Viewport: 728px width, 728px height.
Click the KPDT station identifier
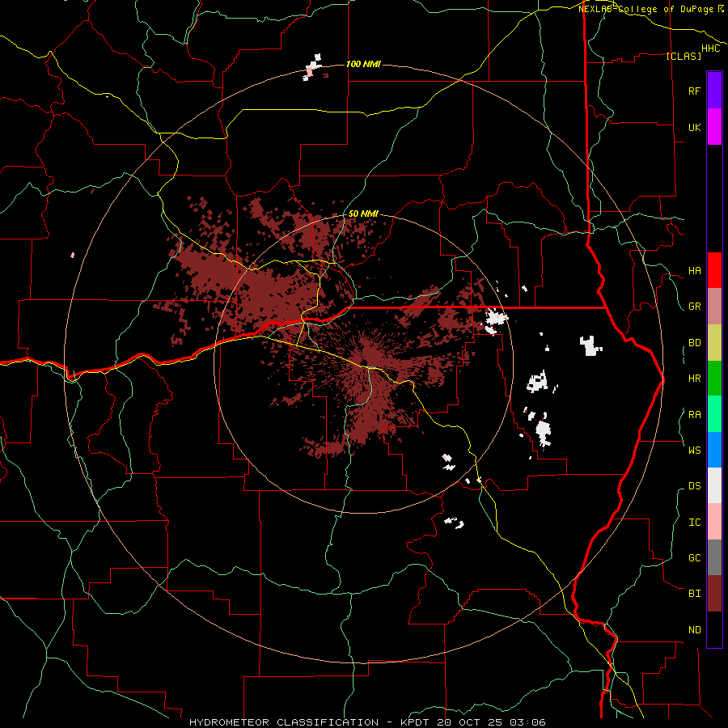click(415, 722)
